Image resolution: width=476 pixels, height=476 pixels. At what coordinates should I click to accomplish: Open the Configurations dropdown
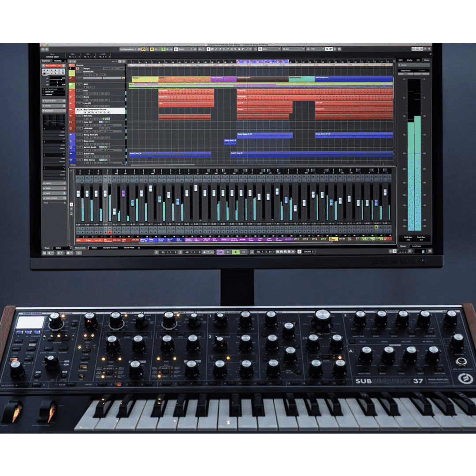click(x=128, y=49)
